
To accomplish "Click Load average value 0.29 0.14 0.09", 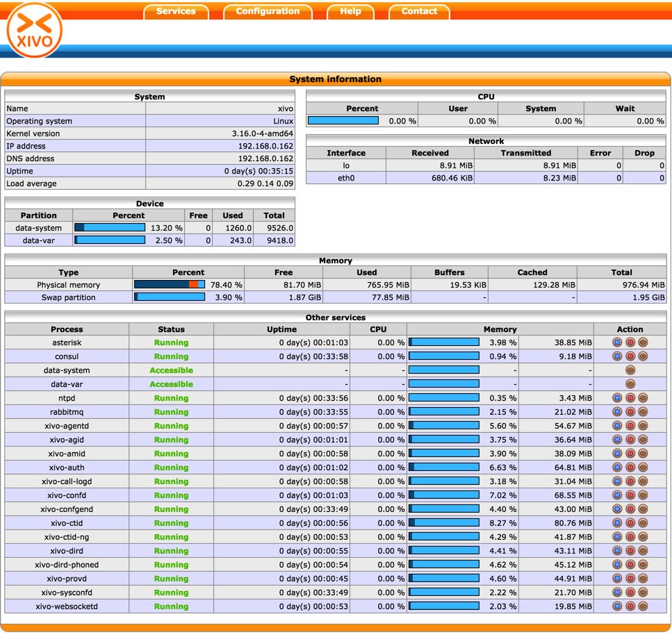I will 265,183.
